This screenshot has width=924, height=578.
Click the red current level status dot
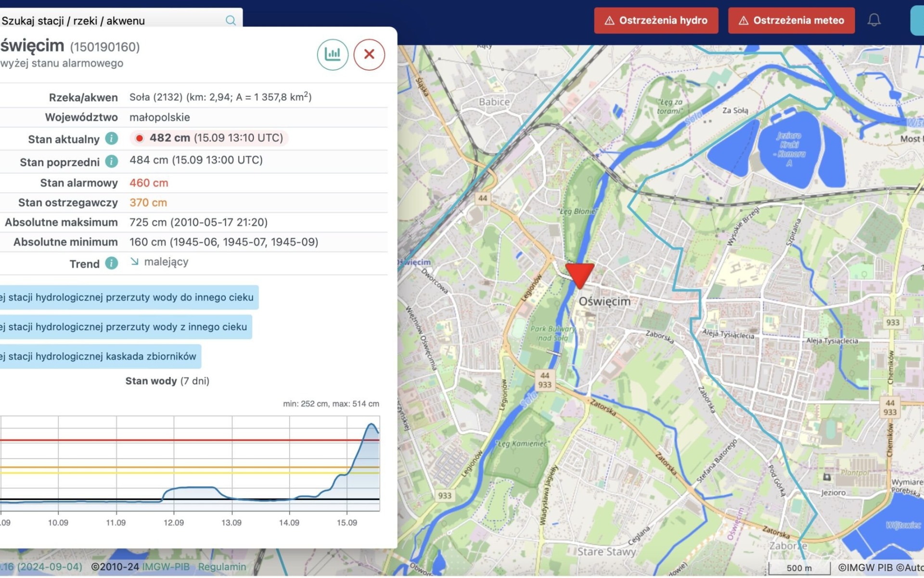(x=140, y=138)
